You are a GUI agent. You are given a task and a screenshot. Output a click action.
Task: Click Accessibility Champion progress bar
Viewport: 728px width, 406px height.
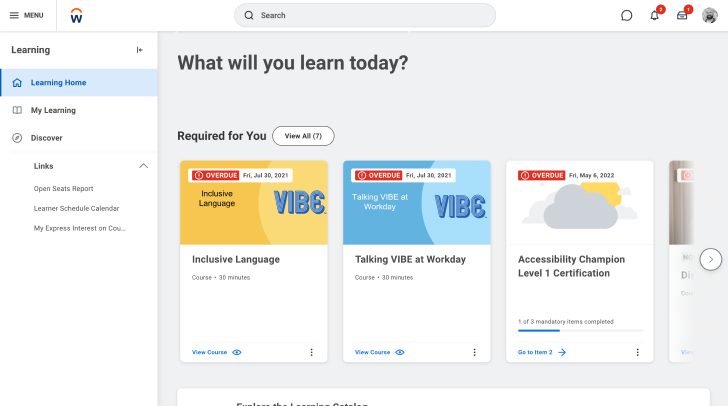[580, 330]
